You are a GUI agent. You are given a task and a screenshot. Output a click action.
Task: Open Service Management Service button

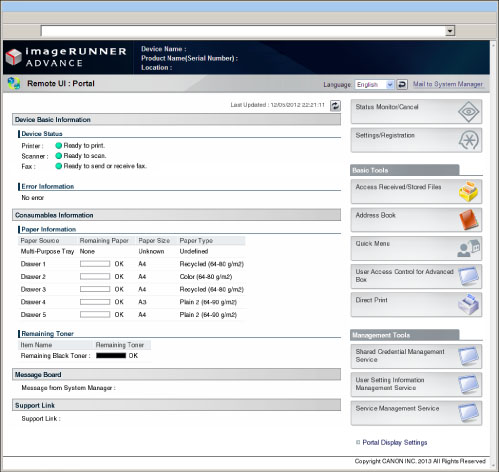click(x=416, y=413)
